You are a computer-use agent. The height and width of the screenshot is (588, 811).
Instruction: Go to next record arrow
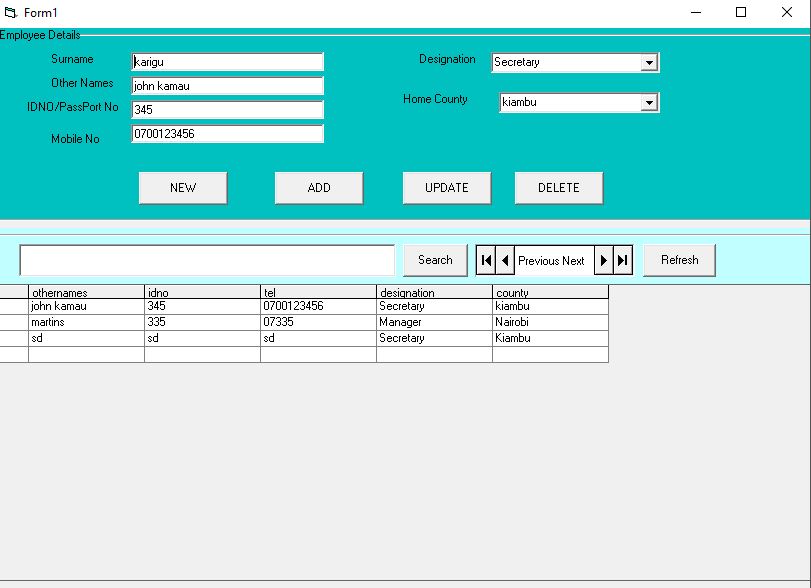[x=603, y=260]
